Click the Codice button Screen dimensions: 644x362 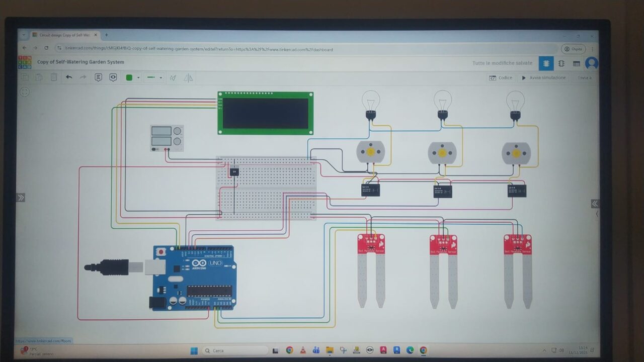pos(501,78)
